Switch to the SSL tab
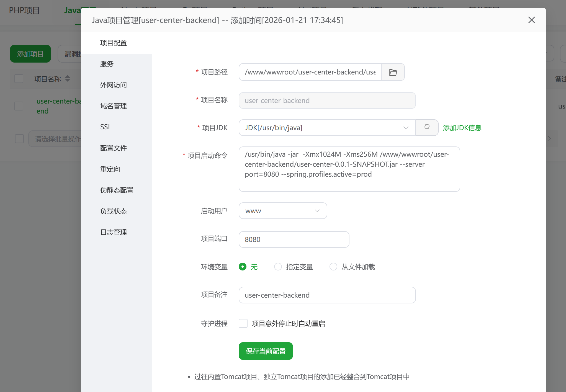Screen dimensions: 566x392 pyautogui.click(x=106, y=127)
